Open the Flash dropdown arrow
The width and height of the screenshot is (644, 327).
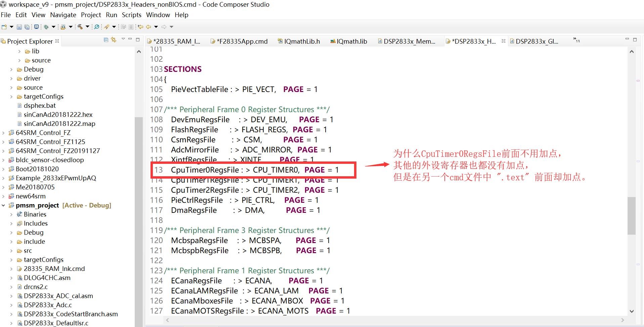pos(71,27)
